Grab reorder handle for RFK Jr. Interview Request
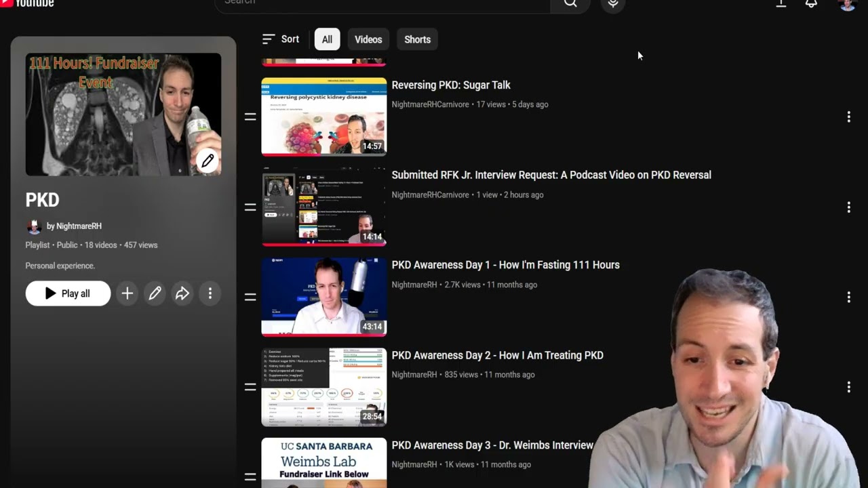This screenshot has height=488, width=868. point(250,207)
